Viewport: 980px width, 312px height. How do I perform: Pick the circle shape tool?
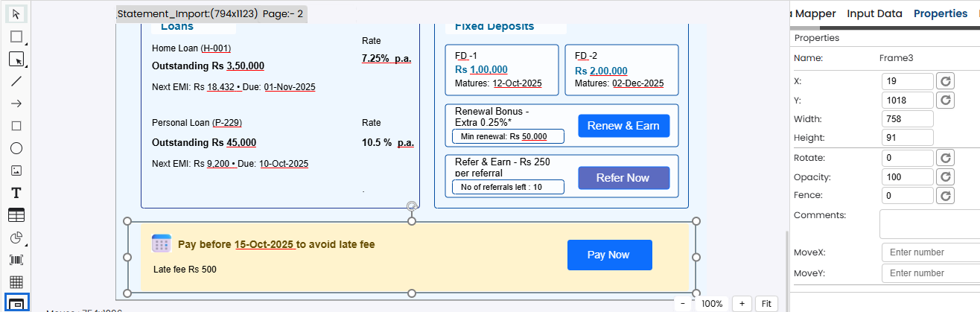coord(16,148)
